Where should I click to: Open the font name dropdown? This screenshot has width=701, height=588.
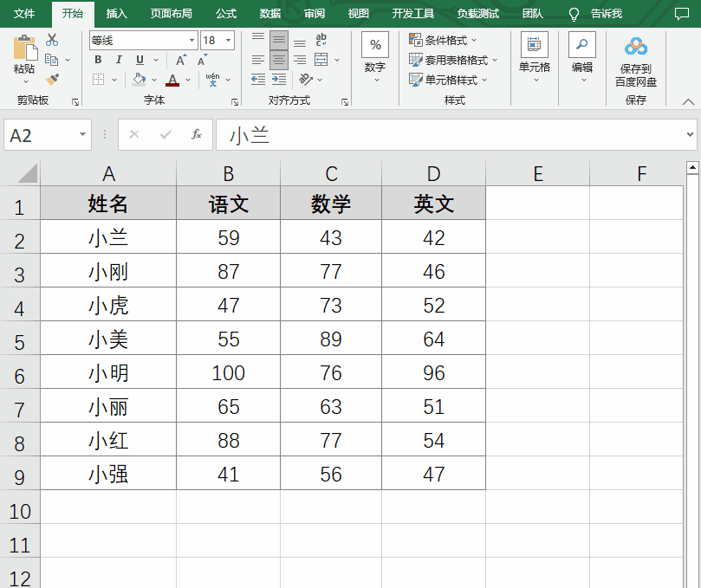pos(191,40)
